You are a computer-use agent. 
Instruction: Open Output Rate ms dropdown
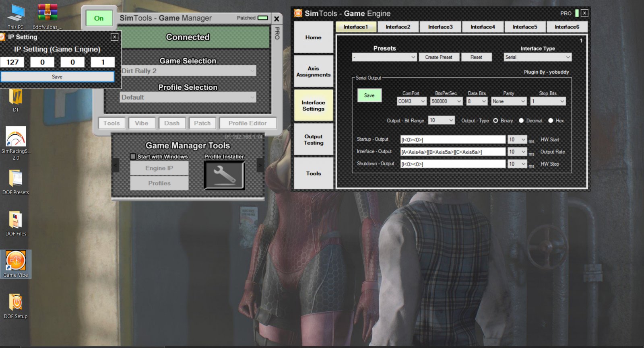[517, 152]
